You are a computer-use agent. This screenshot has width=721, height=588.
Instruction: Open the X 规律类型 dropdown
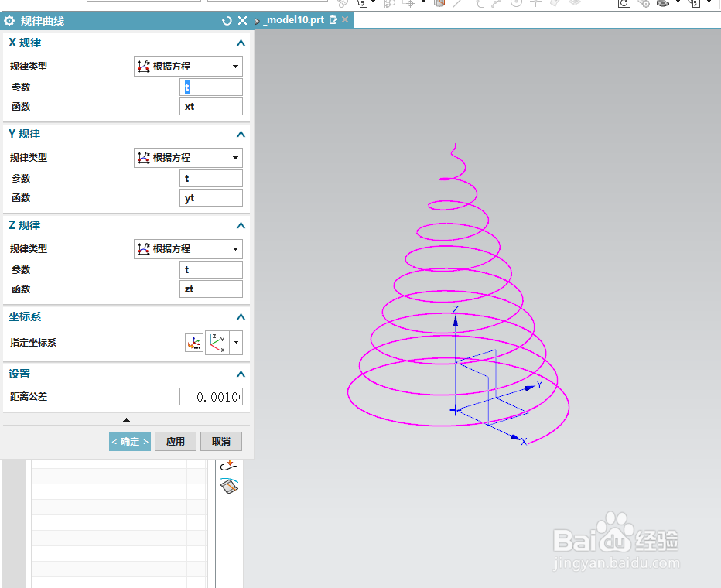tap(188, 67)
